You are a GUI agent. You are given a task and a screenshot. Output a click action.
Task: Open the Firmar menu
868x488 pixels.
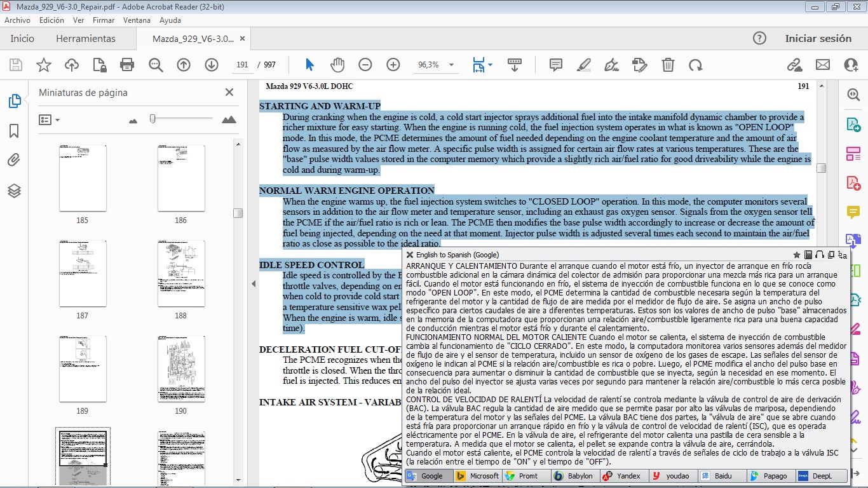[104, 20]
